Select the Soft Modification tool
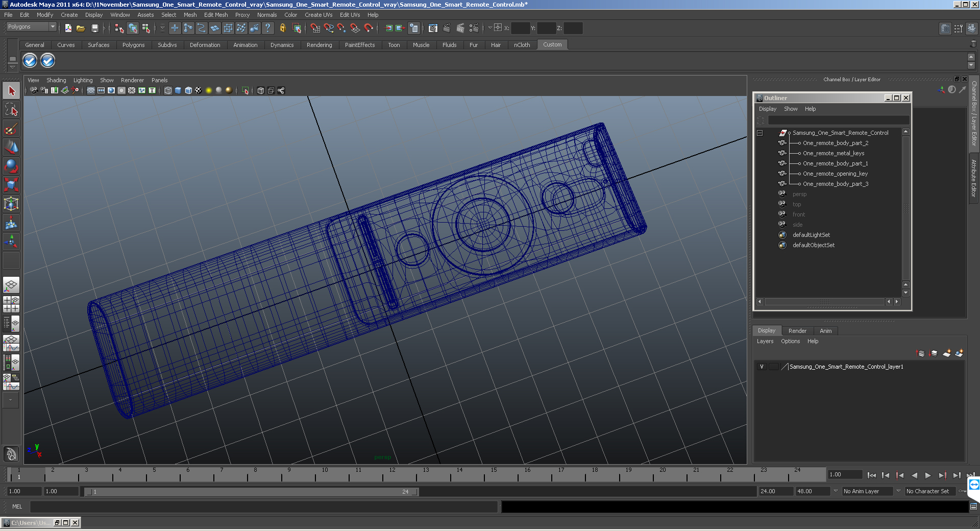The height and width of the screenshot is (531, 980). 11,223
